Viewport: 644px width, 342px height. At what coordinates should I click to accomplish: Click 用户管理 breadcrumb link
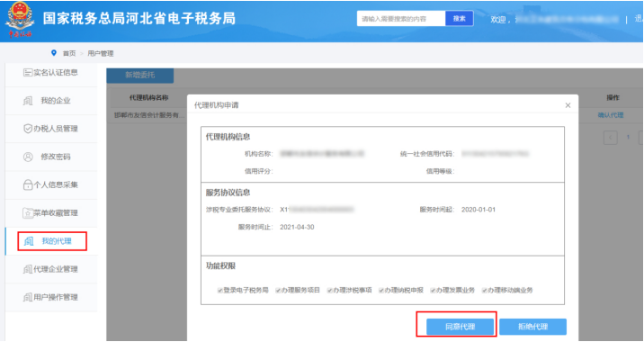tap(101, 53)
